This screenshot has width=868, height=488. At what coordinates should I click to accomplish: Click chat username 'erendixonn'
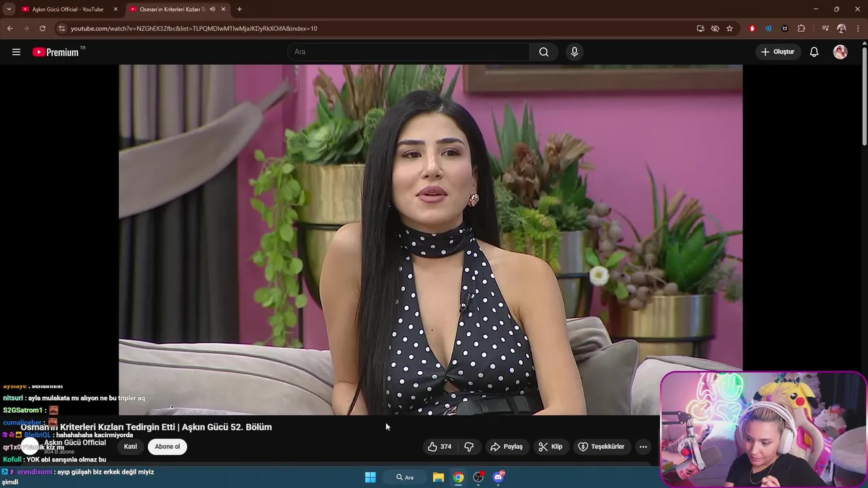[x=35, y=472]
